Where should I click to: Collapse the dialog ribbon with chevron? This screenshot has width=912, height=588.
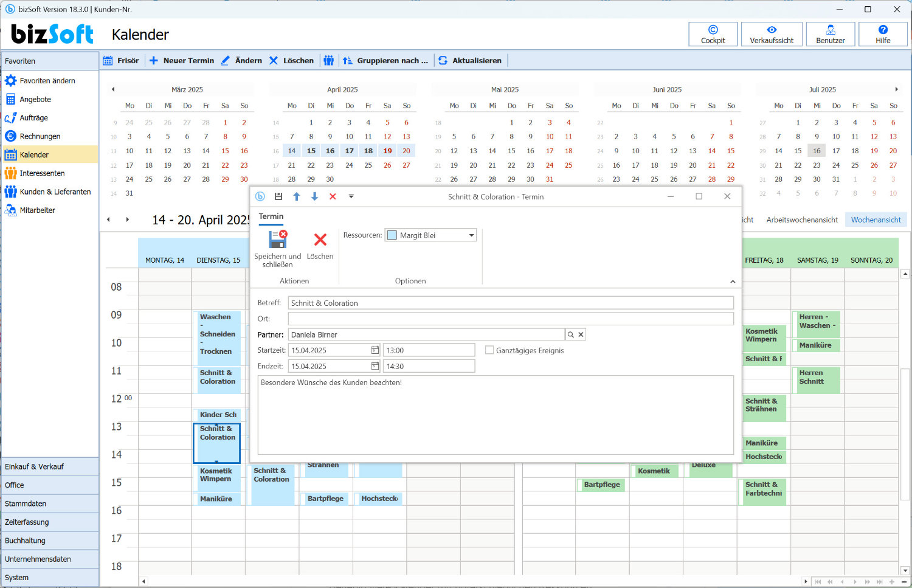point(733,282)
